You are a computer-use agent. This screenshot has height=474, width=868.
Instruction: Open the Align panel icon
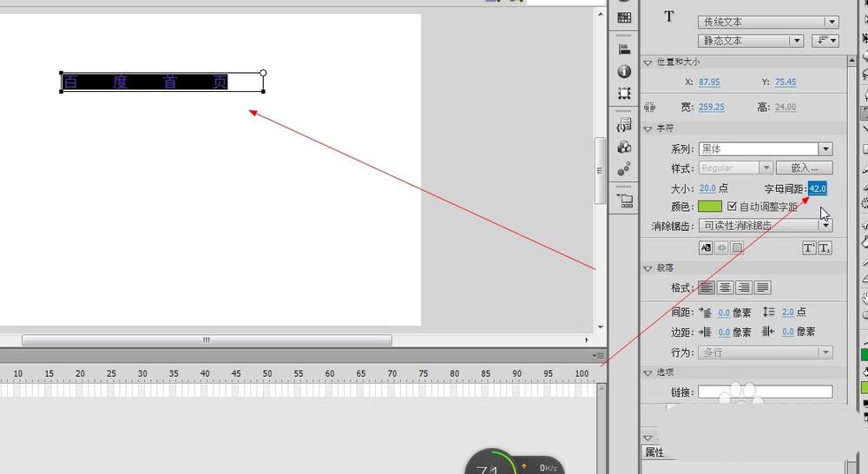pos(624,49)
